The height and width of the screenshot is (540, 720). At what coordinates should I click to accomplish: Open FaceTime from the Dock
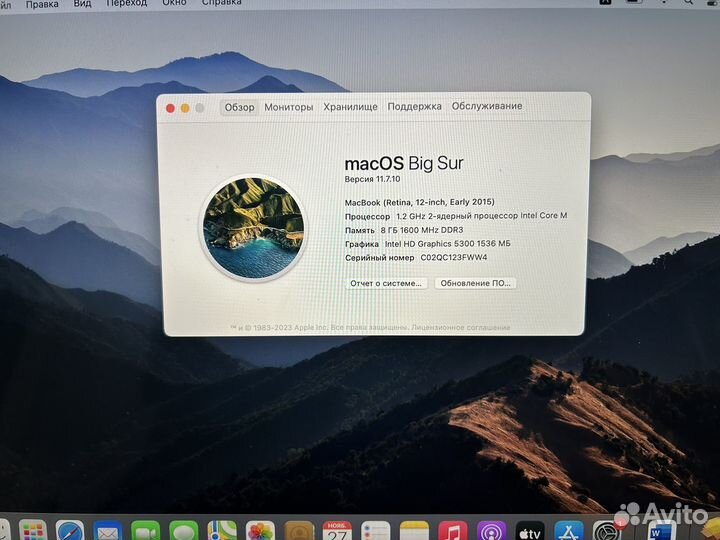(x=146, y=532)
